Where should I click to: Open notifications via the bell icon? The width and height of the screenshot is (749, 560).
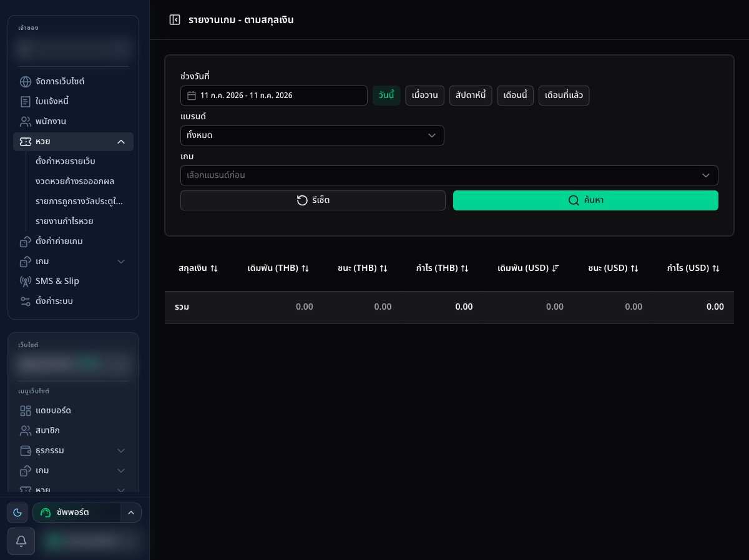coord(21,541)
